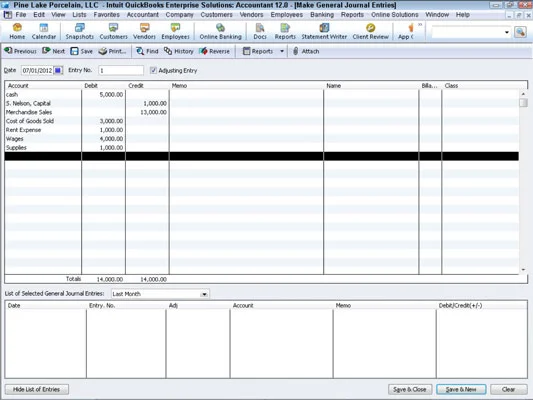Click journal grid scrollbar down arrow

523,270
